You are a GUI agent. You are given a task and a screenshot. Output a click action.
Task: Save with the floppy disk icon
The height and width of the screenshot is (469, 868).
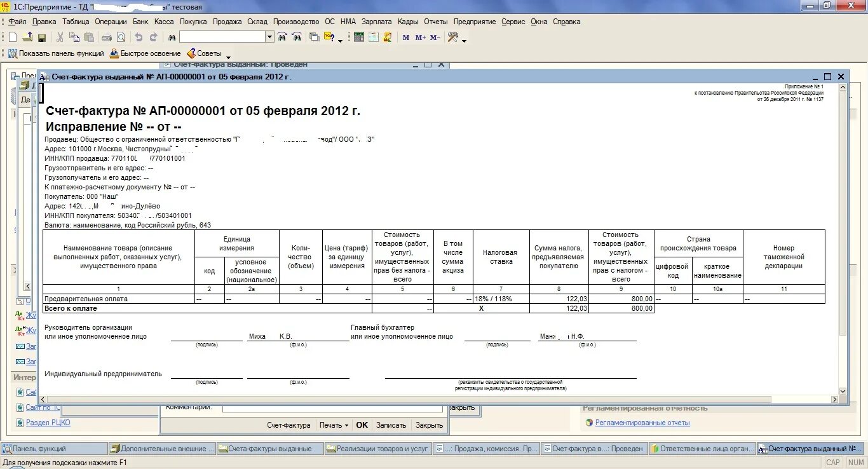(x=42, y=37)
